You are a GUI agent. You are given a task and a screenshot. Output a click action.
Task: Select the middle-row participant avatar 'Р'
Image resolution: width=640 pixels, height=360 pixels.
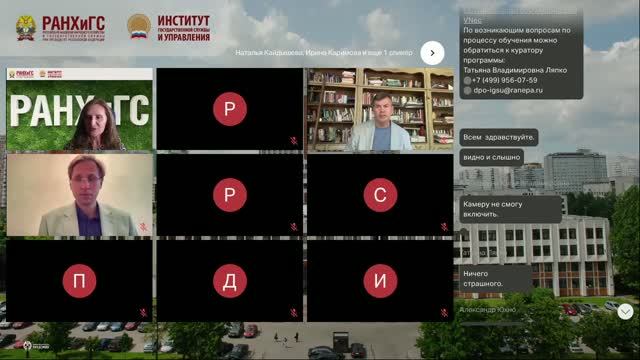[230, 195]
